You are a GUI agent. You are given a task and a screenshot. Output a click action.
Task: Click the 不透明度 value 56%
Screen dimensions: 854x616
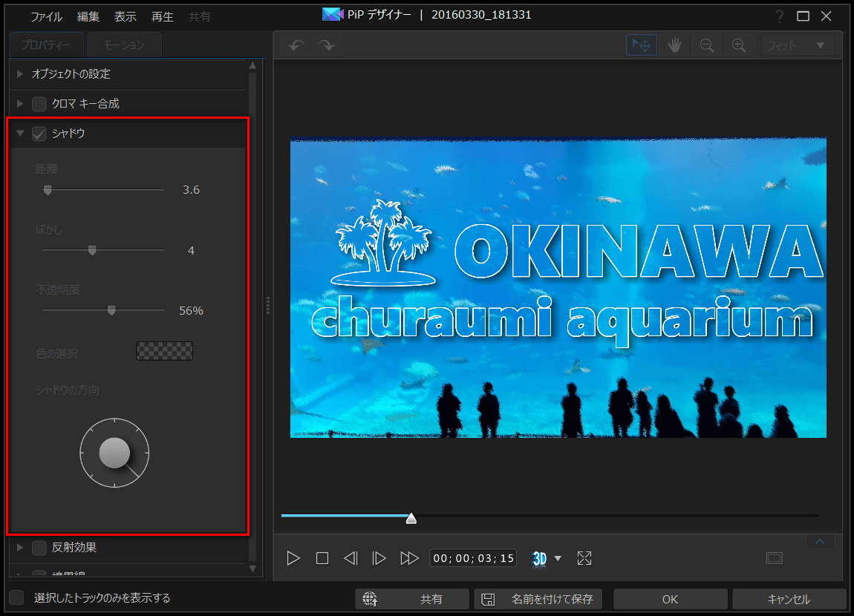point(191,311)
